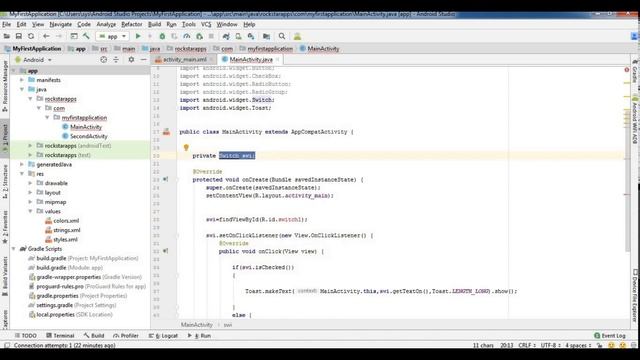Click the gutter class icon beside MainActivity declaration
The width and height of the screenshot is (640, 360).
click(166, 131)
